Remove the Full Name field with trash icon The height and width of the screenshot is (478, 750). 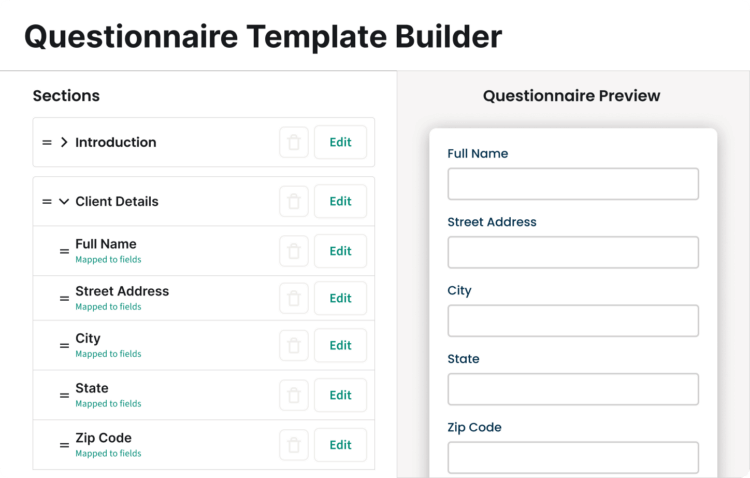[x=293, y=251]
